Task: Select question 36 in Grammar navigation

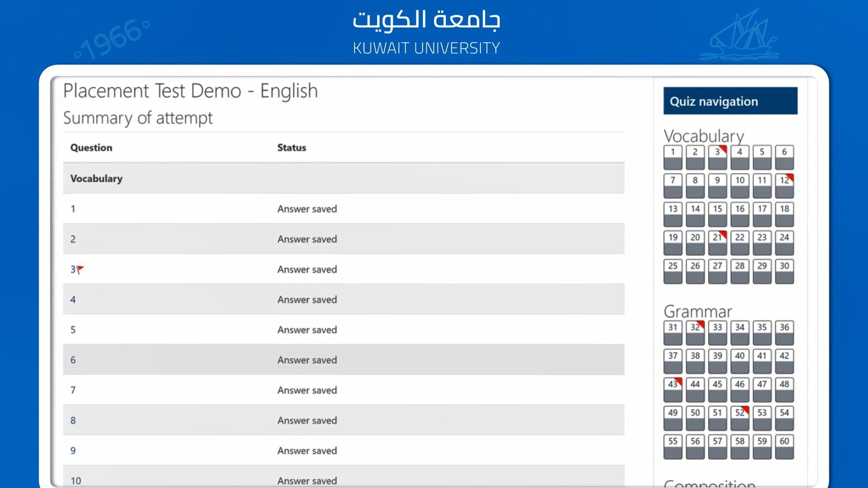Action: pyautogui.click(x=784, y=333)
